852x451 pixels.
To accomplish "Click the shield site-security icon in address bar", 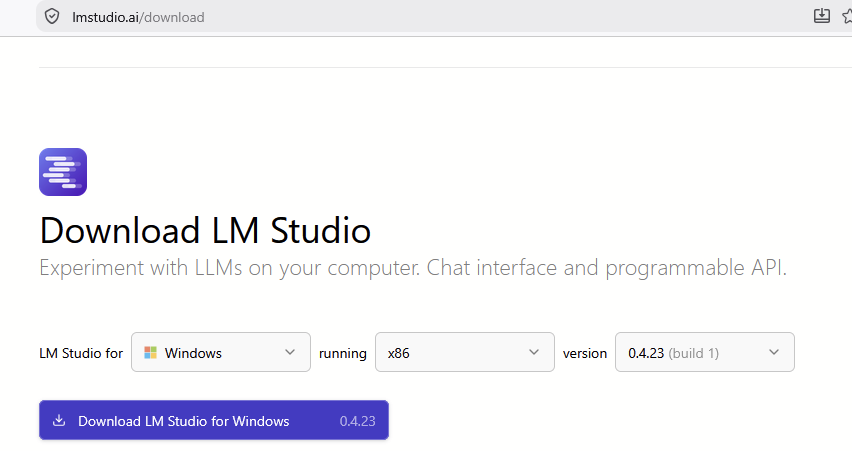I will point(52,17).
